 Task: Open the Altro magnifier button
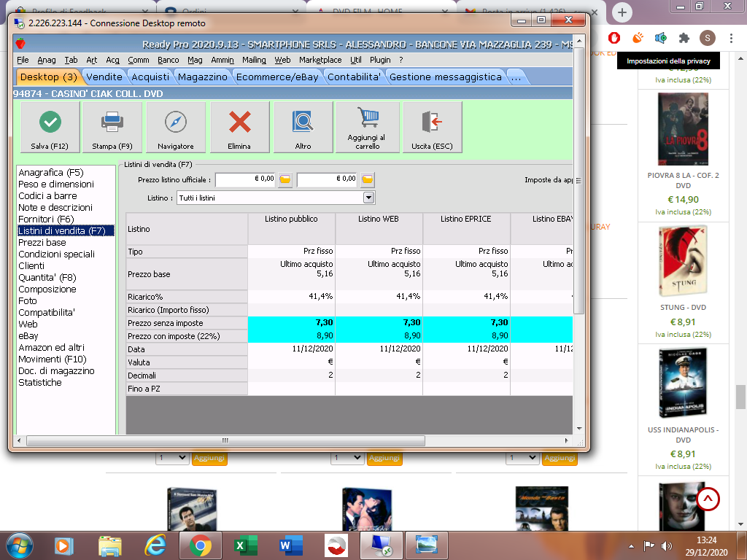(303, 127)
